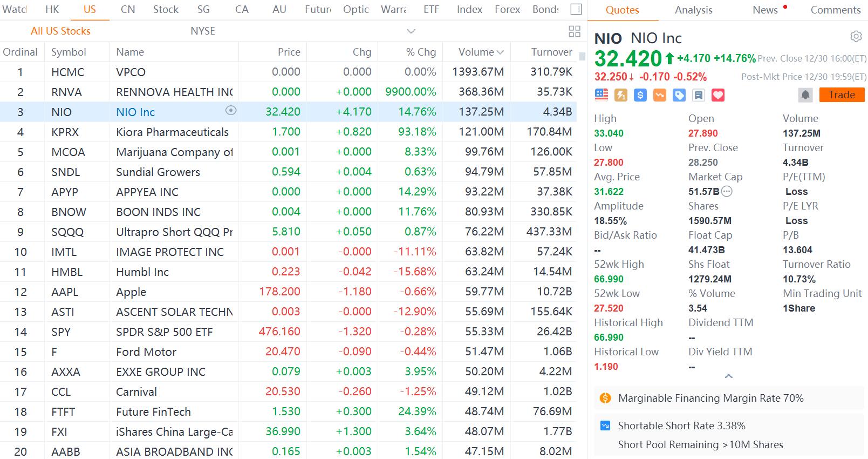Select the NYSE filter
Viewport: 868px width, 459px height.
coord(203,31)
